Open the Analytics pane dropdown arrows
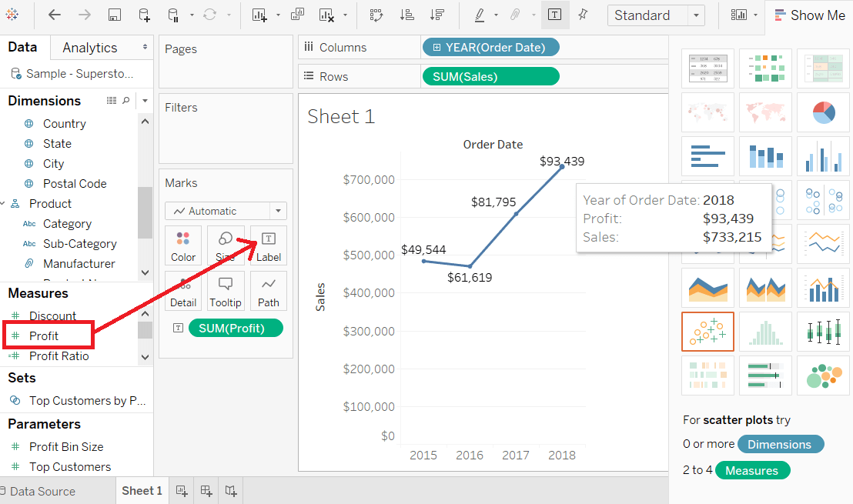 point(145,47)
